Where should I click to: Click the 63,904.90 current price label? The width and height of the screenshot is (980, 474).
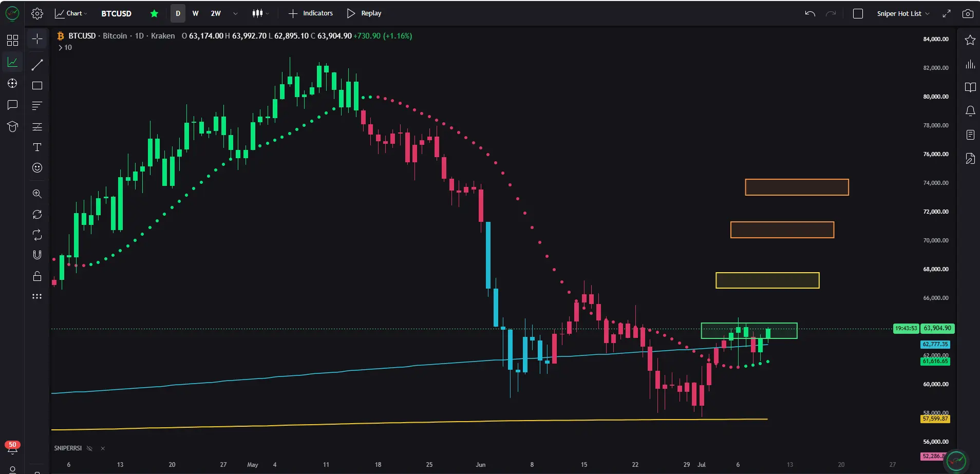tap(937, 328)
